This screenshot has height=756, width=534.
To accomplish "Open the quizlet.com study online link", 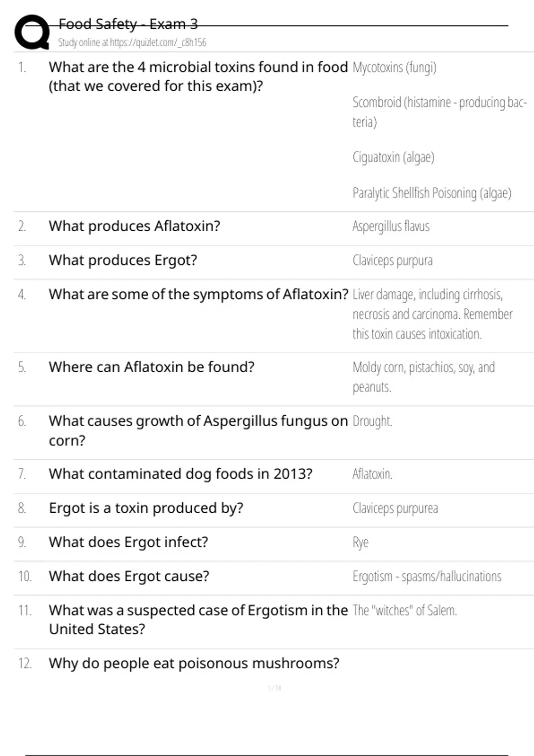I will coord(132,42).
